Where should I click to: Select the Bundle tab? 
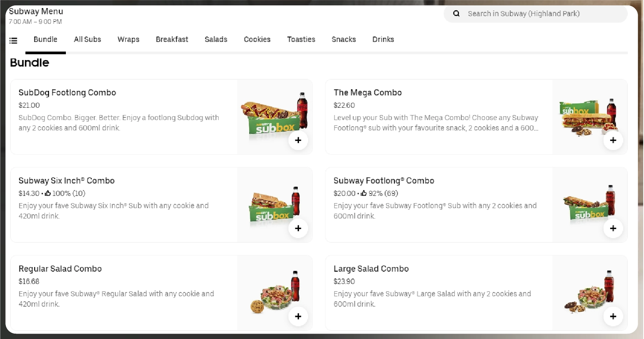[45, 40]
